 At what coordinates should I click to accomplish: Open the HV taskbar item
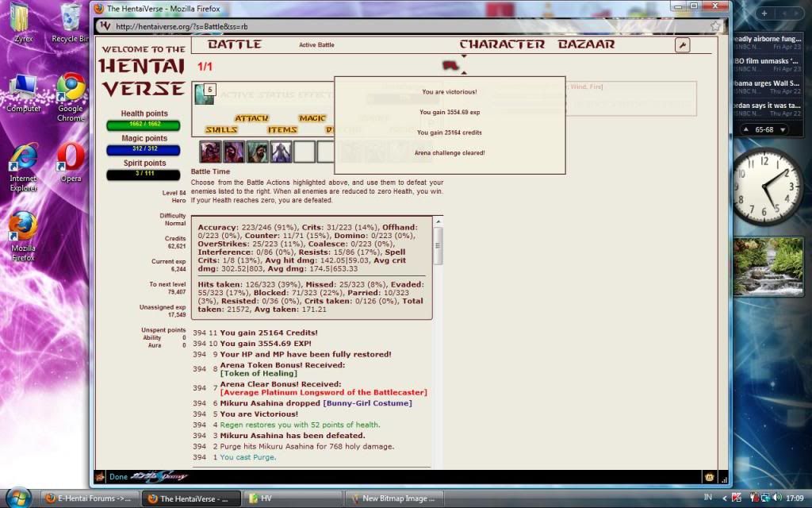[x=292, y=498]
